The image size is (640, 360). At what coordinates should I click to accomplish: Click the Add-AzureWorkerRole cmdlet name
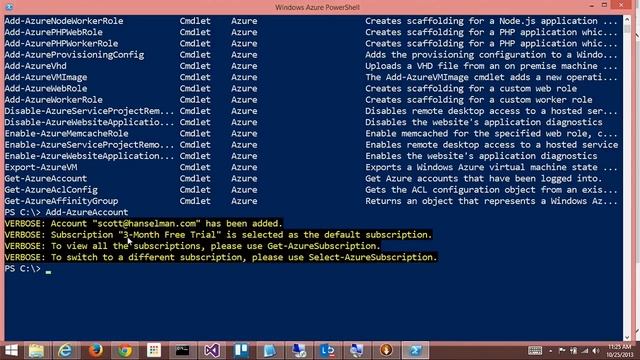pos(53,100)
